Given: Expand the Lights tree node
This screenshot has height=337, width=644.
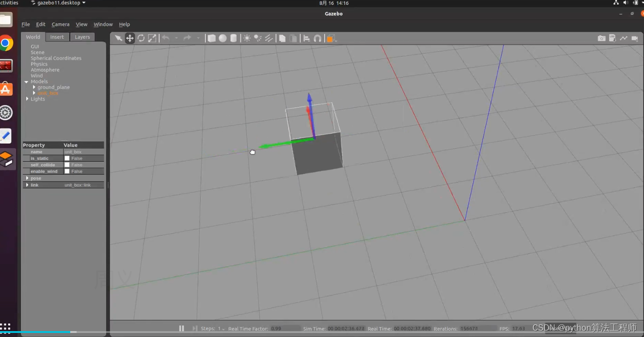Looking at the screenshot, I should (x=27, y=99).
